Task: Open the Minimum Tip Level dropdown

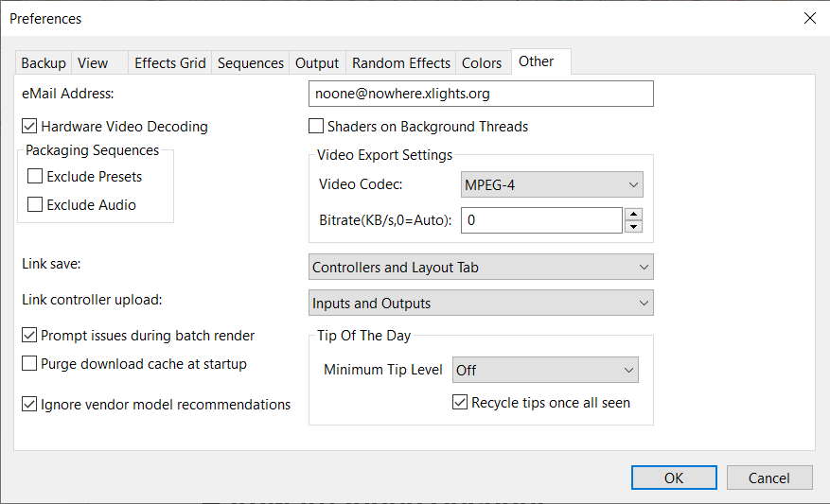Action: click(x=545, y=370)
